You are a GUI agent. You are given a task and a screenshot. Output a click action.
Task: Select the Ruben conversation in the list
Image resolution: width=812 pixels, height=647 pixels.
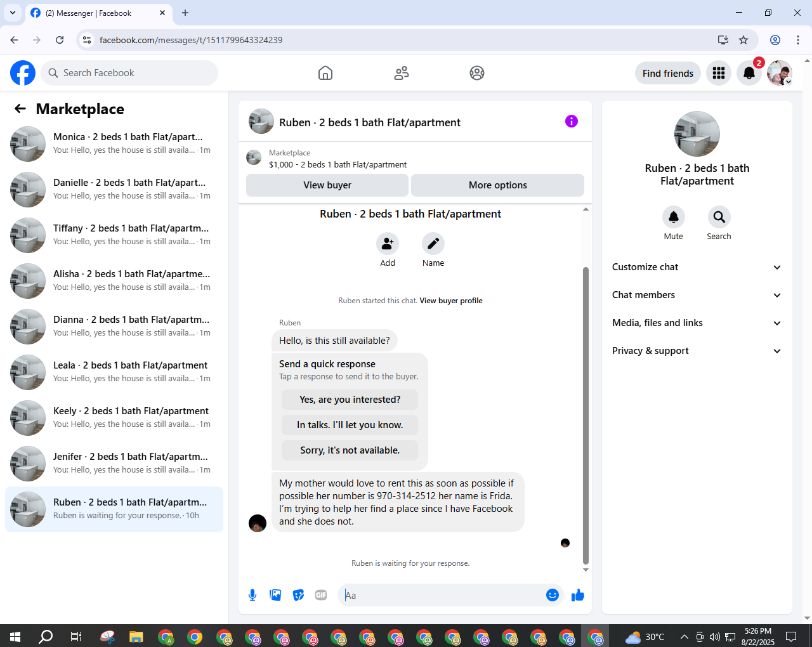[114, 509]
